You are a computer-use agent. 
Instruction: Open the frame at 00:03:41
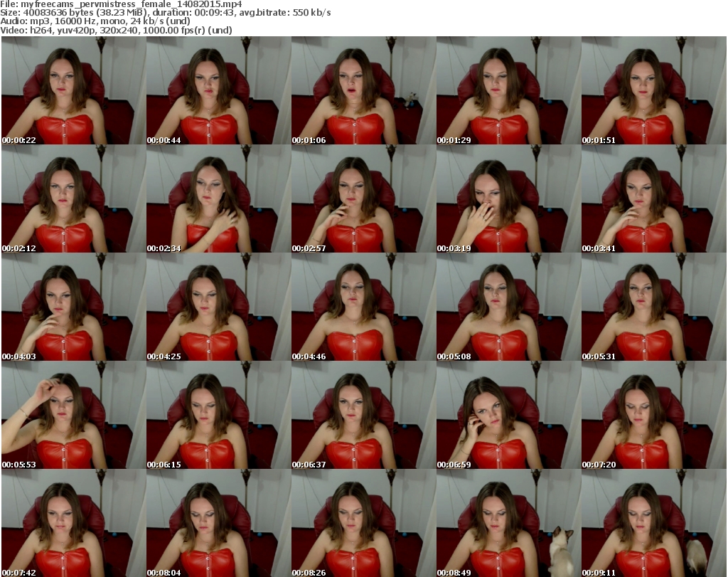pyautogui.click(x=654, y=198)
